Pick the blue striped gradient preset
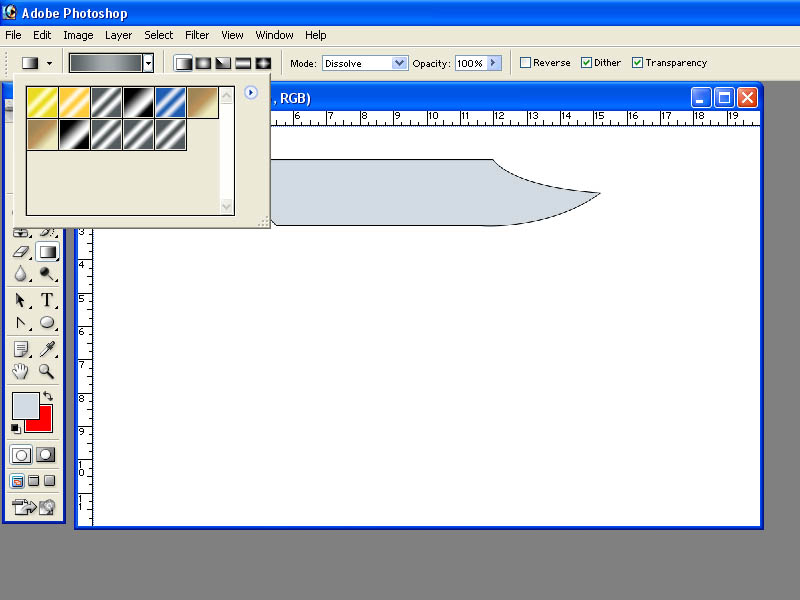This screenshot has width=800, height=600. point(170,103)
